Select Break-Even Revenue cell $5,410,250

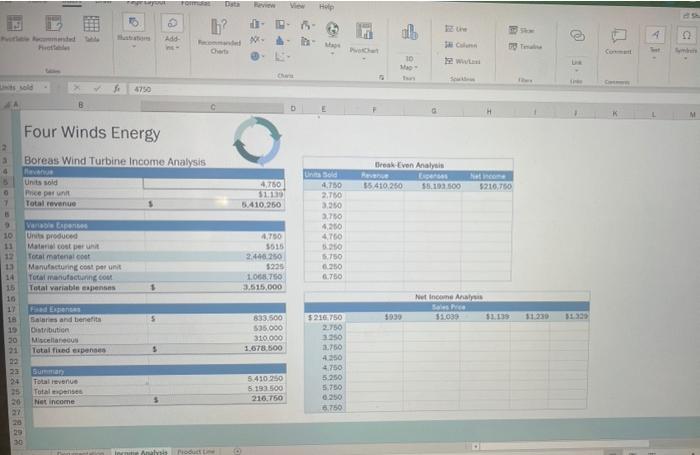375,185
